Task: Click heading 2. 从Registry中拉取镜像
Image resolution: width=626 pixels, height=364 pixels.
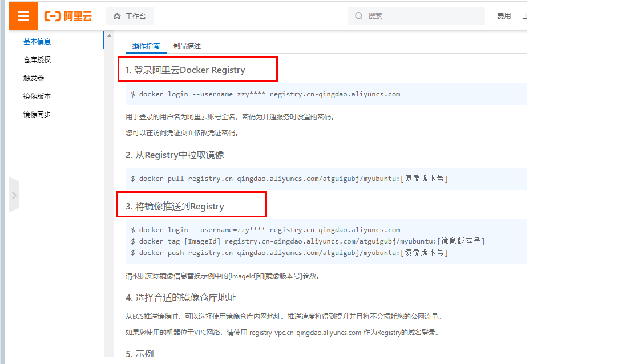Action: click(x=175, y=155)
